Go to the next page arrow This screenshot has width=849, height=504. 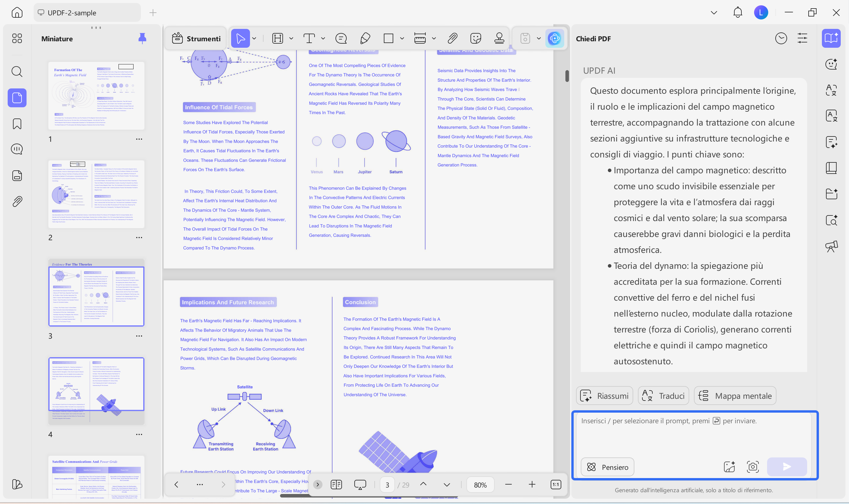447,485
